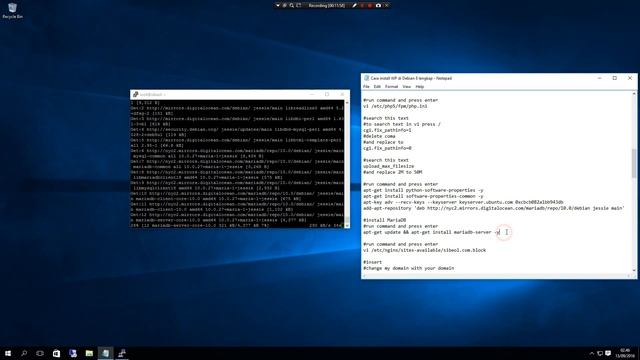This screenshot has height=360, width=640.
Task: Click the Notepad window title text
Action: 411,78
